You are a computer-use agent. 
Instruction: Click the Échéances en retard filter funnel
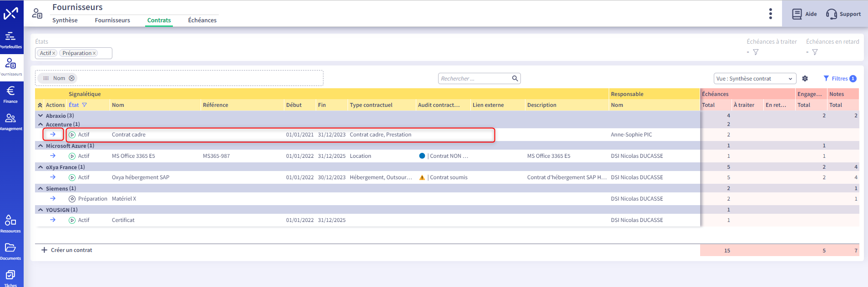[x=815, y=52]
